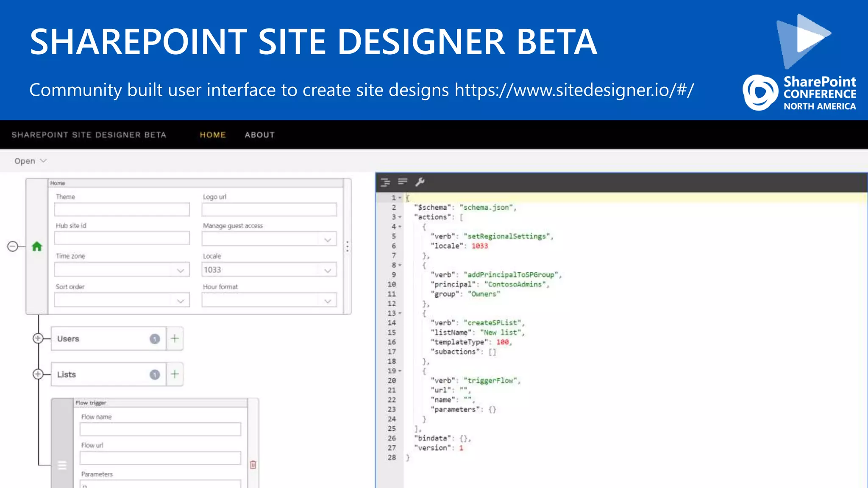868x488 pixels.
Task: Click the Flow trigger drag handle icon
Action: pyautogui.click(x=62, y=465)
